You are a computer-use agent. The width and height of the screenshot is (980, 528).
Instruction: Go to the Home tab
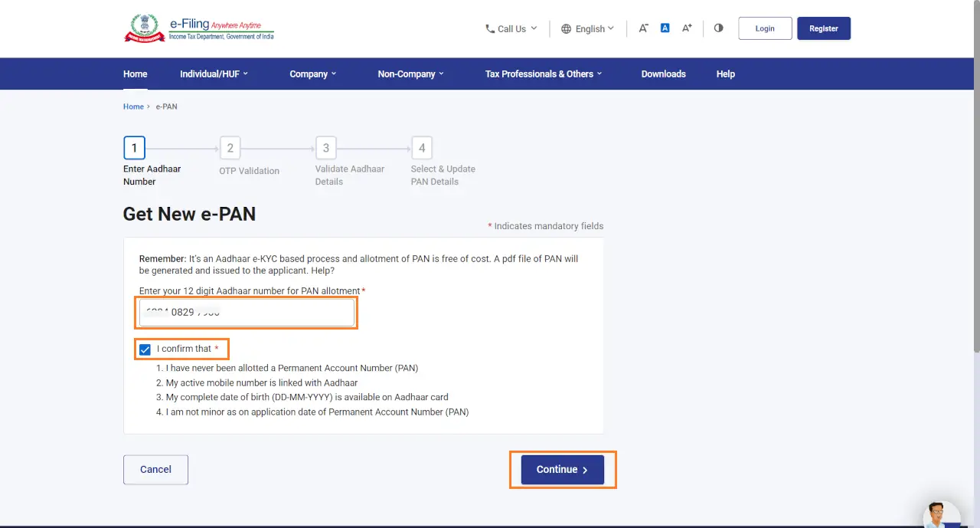tap(136, 74)
